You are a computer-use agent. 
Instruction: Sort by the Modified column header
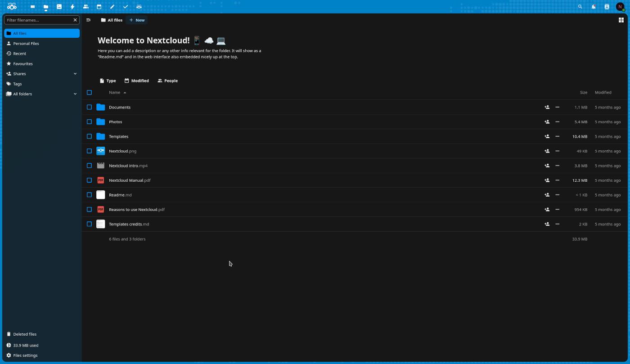[x=603, y=92]
